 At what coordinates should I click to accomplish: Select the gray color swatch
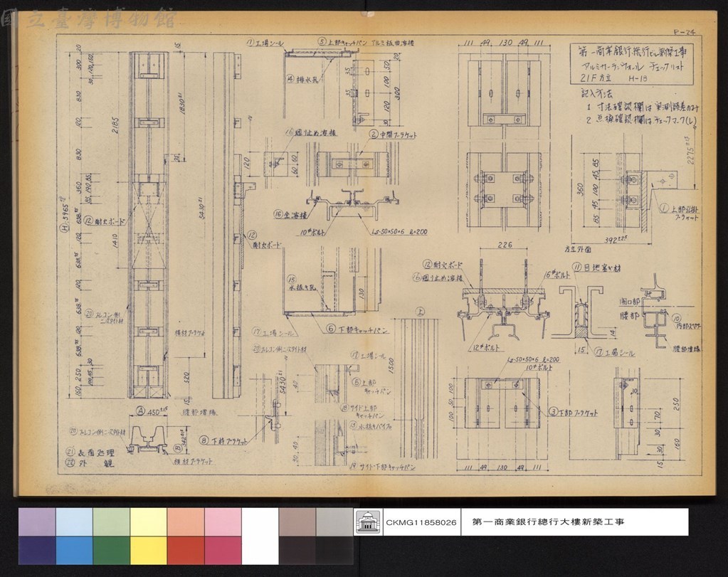334,522
